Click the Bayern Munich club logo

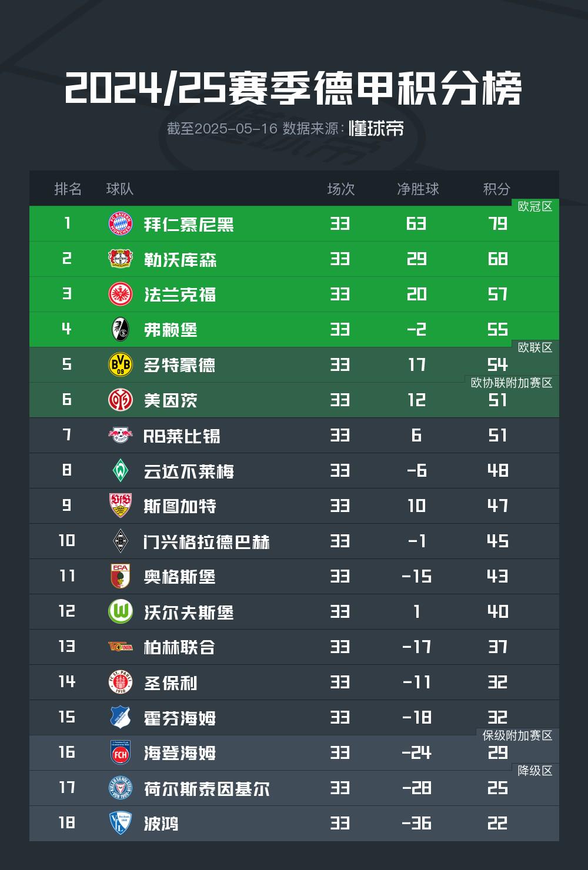pos(121,223)
